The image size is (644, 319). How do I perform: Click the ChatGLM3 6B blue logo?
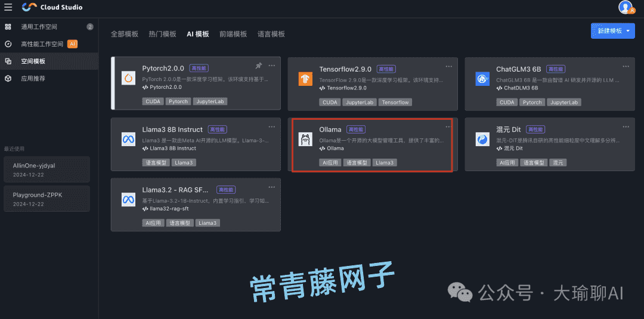click(482, 79)
